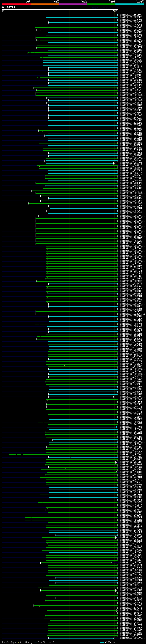Choose hit label UniRef100_B1P765
The image size is (146, 644).
coord(131,379)
